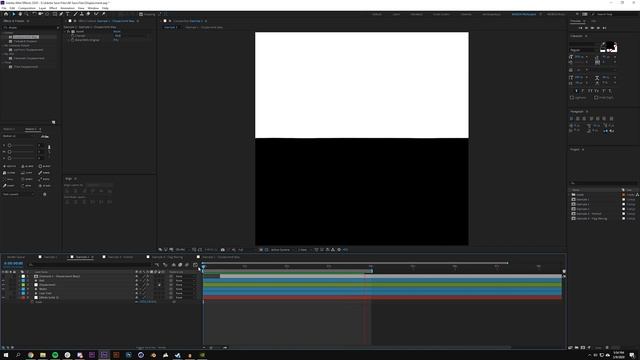Toggle the Hindi Digits checkbox
640x360 pixels.
click(596, 98)
